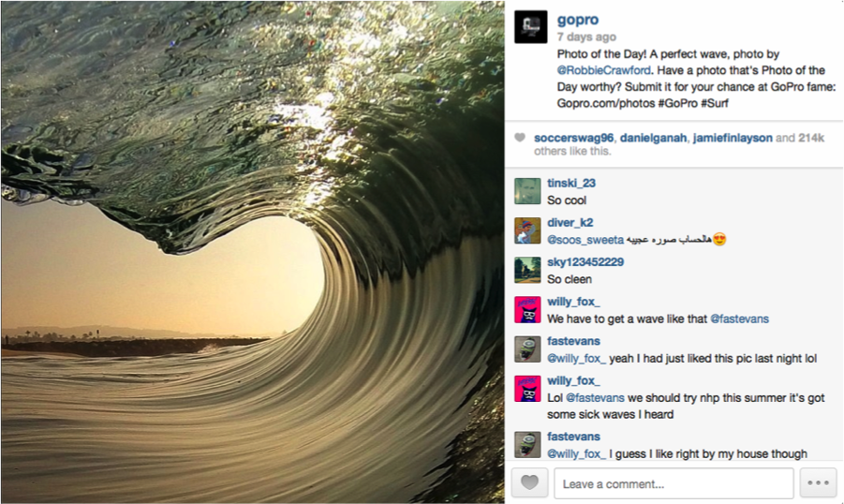Click tinski_23's profile avatar
Image resolution: width=844 pixels, height=504 pixels.
coord(527,191)
